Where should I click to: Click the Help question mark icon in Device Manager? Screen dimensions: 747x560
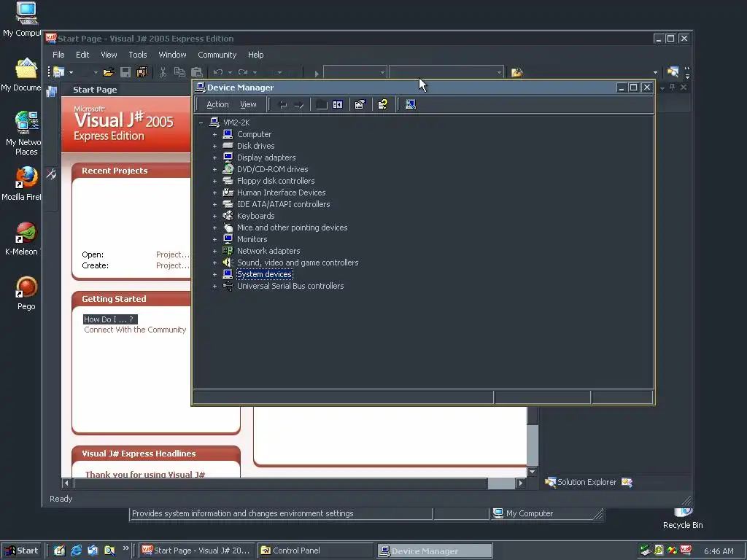click(382, 104)
